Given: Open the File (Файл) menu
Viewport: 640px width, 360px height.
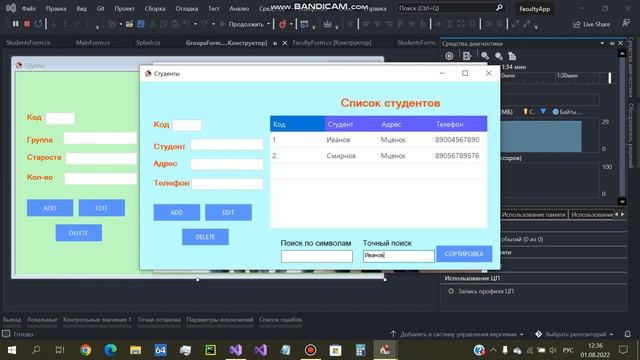Looking at the screenshot, I should [29, 8].
